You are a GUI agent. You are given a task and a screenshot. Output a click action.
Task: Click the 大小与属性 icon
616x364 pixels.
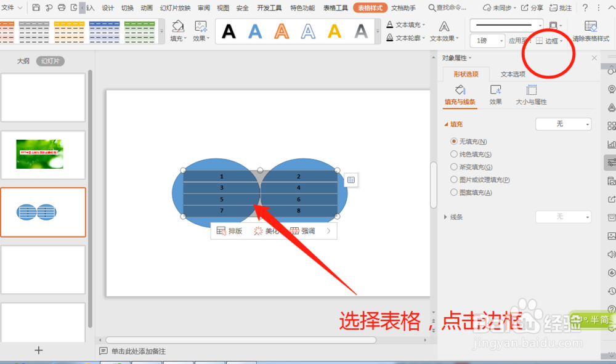(x=531, y=90)
